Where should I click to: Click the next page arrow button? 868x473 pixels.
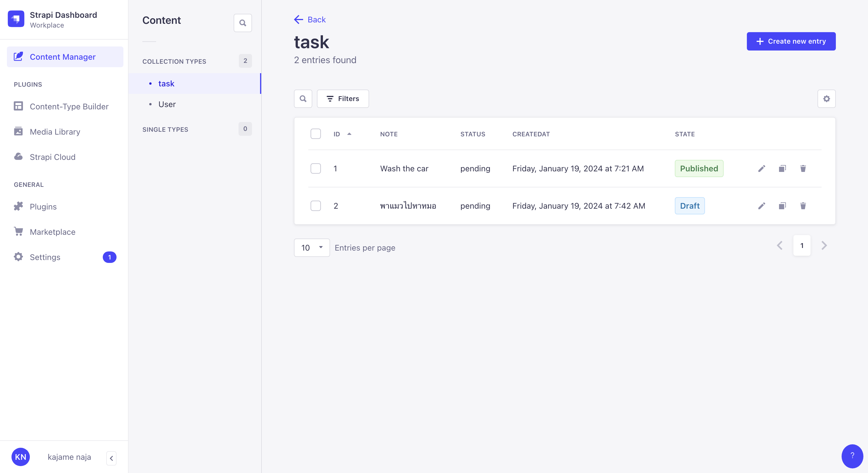pos(824,245)
